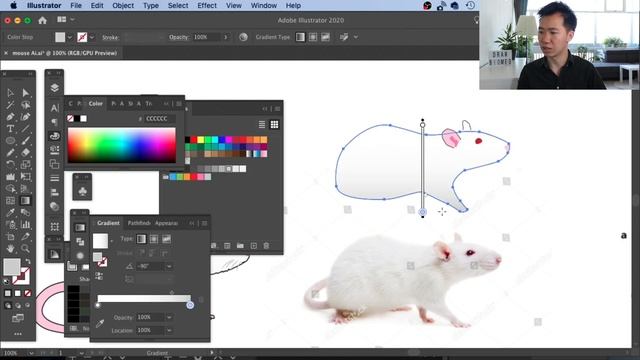Choose the Ellipse shape tool

click(10, 141)
